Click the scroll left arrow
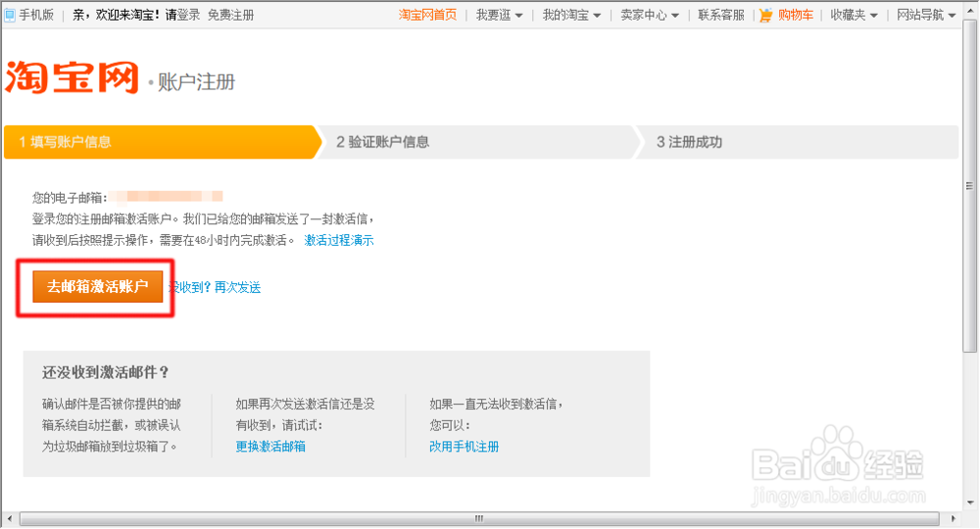The width and height of the screenshot is (980, 529). point(10,519)
